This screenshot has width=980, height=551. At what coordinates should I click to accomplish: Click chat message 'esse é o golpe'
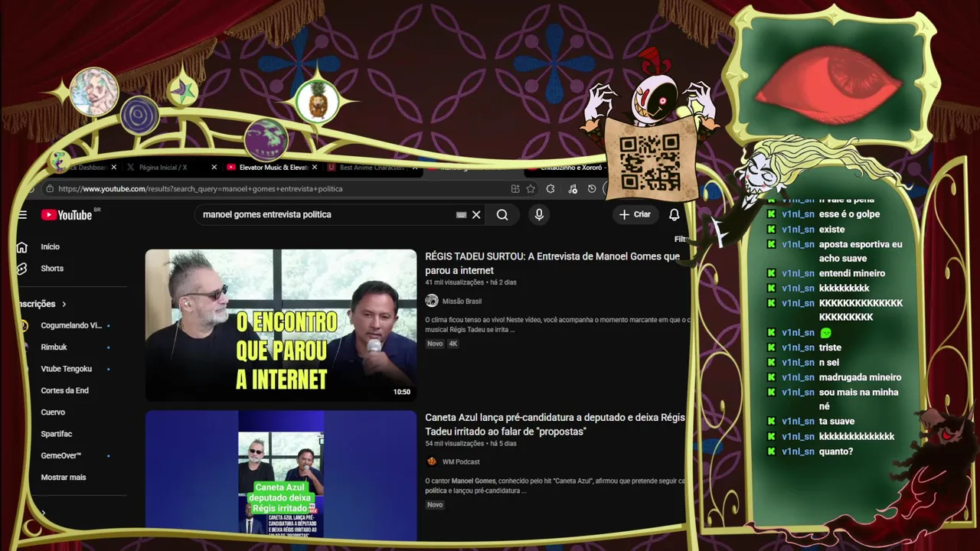click(849, 214)
